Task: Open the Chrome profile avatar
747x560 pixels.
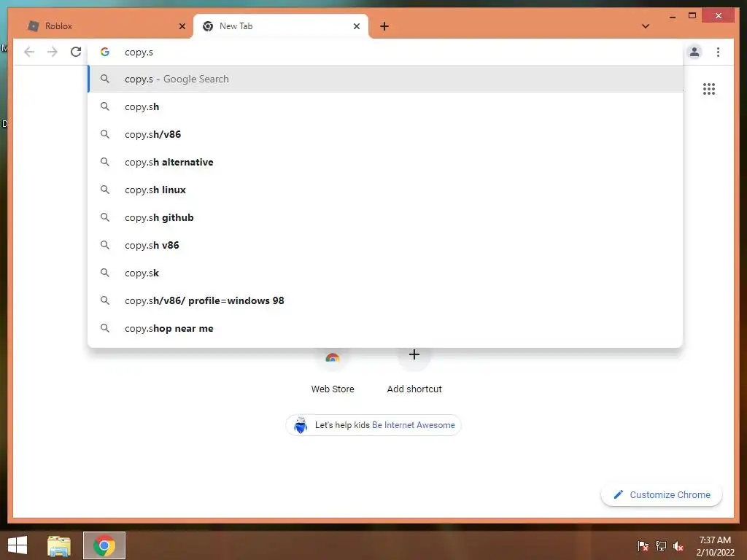Action: 694,52
